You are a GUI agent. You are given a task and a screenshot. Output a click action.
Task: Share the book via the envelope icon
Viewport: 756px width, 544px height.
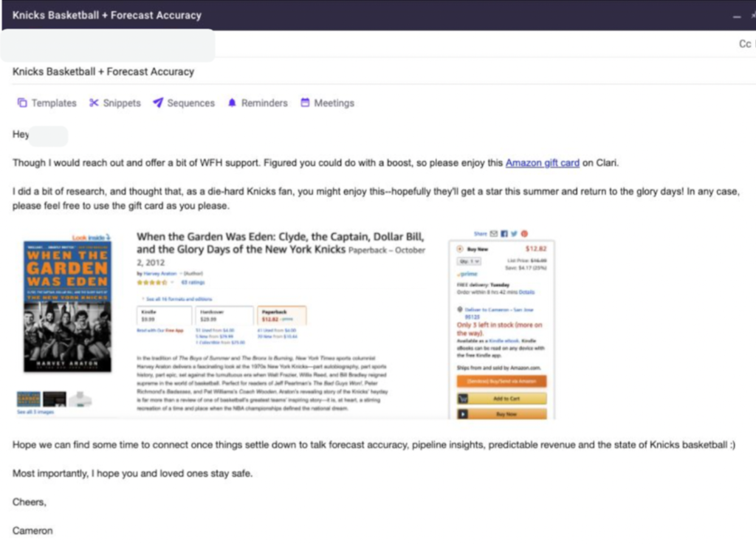click(494, 234)
